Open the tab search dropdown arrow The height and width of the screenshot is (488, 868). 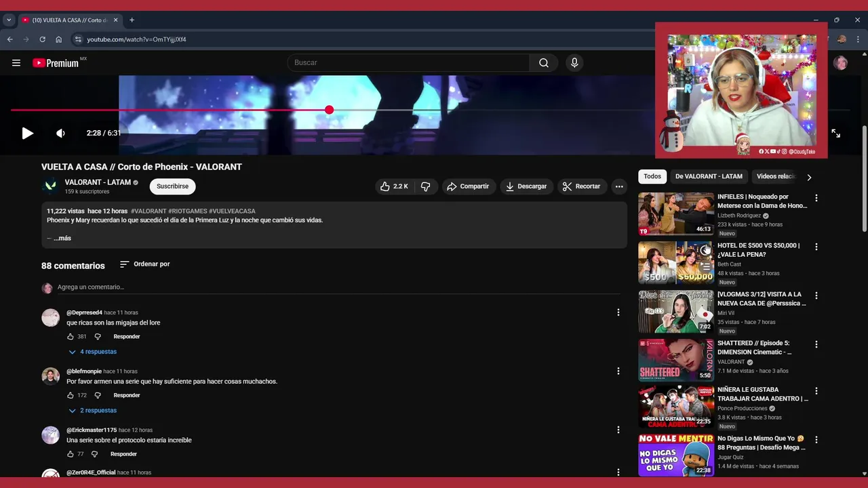pyautogui.click(x=9, y=20)
